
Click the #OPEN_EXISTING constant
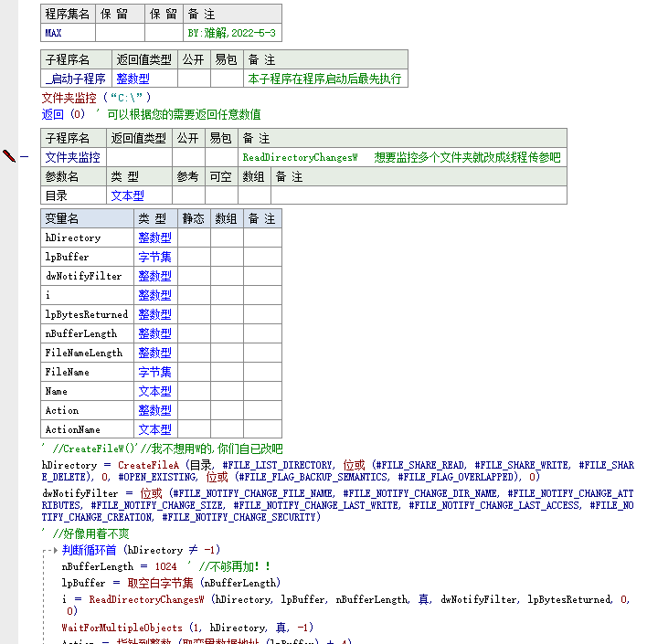click(x=157, y=477)
